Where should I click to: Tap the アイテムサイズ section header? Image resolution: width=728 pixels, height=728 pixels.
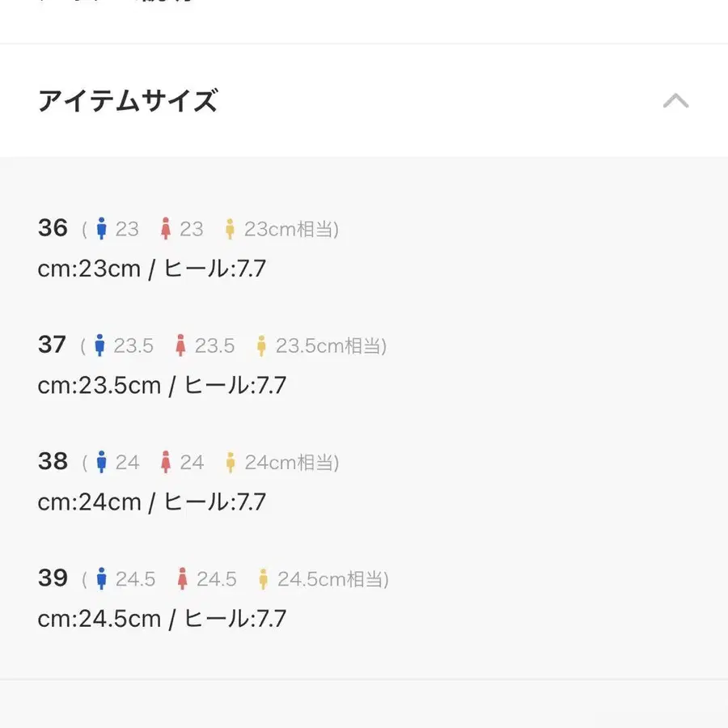128,101
